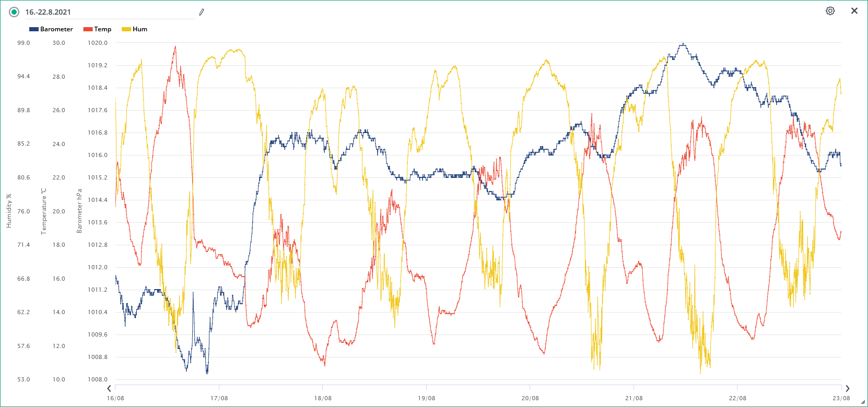This screenshot has height=407, width=868.
Task: Select the green radio button beside the title
Action: 14,12
